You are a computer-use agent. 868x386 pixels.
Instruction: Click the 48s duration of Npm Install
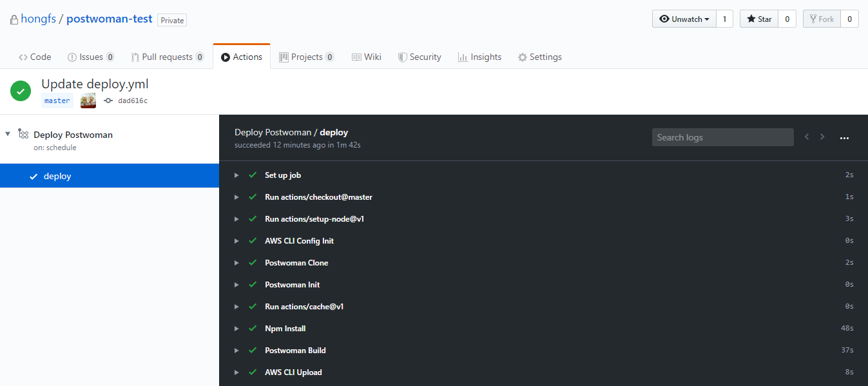coord(847,329)
